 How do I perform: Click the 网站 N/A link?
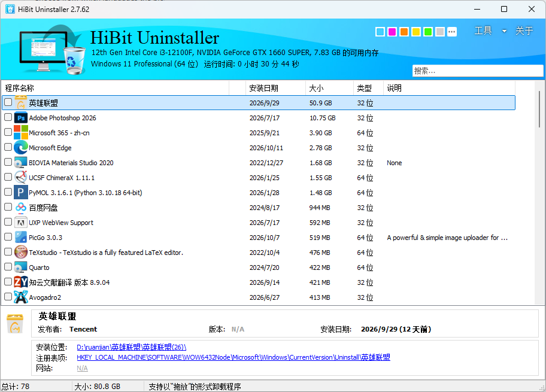click(82, 368)
